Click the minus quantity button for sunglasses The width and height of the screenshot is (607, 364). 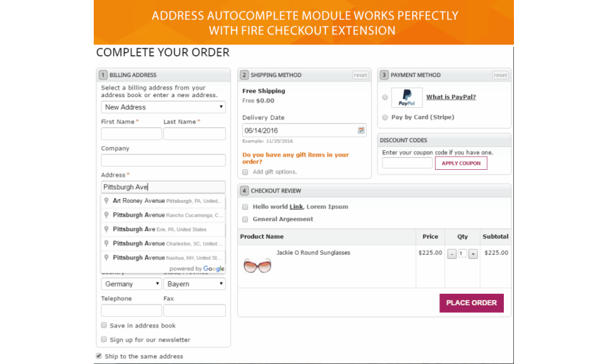(x=451, y=253)
